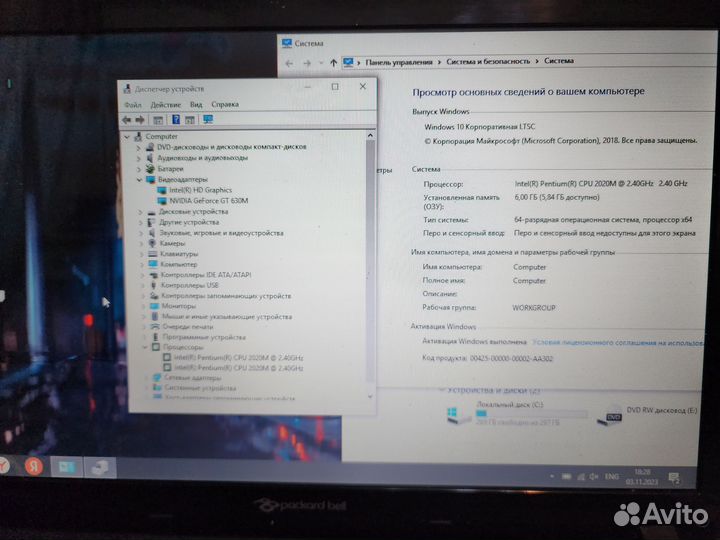Open the Вид menu
Viewport: 720px width, 540px height.
(196, 105)
